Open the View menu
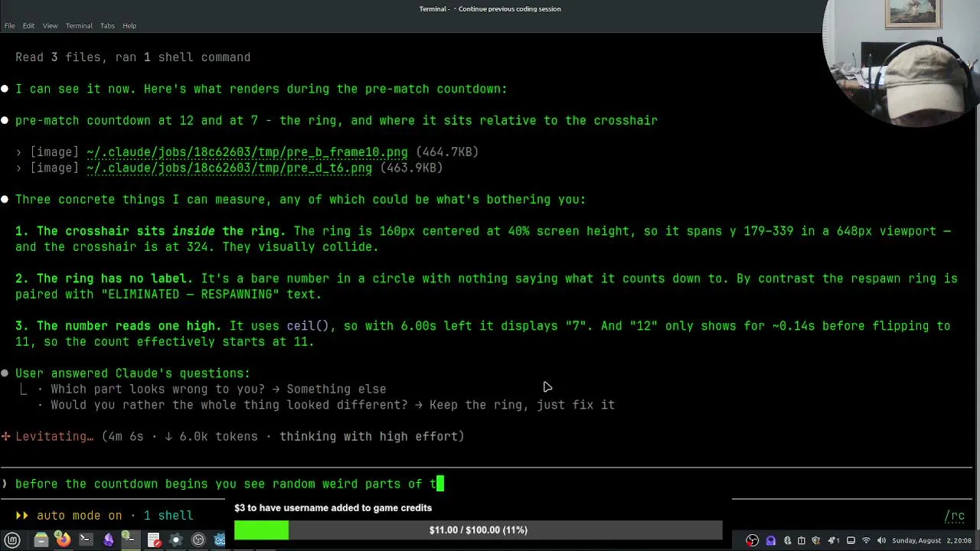This screenshot has width=980, height=551. click(x=50, y=26)
